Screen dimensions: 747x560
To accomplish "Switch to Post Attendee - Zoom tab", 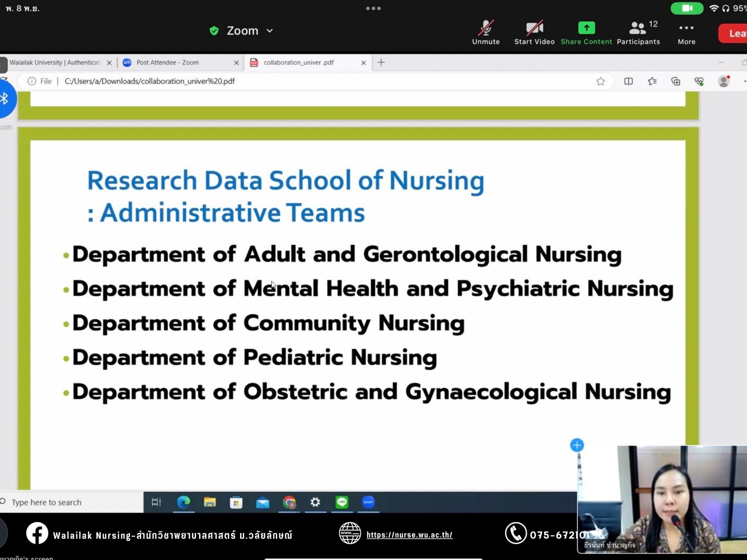I will click(x=168, y=62).
